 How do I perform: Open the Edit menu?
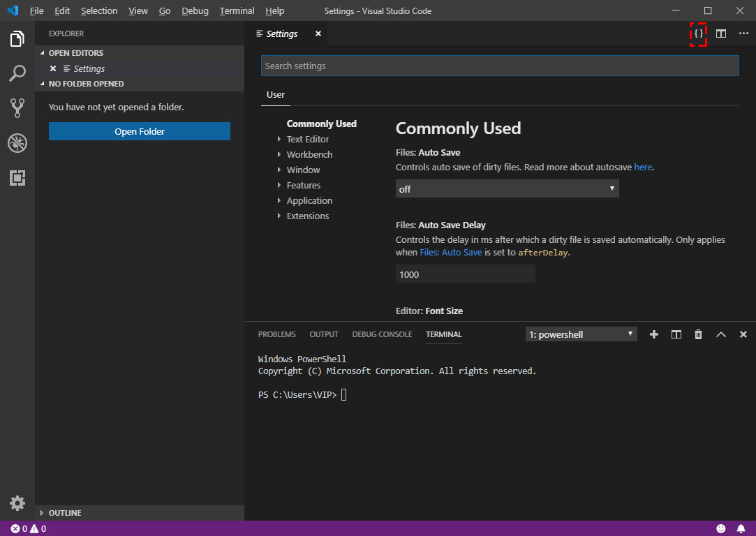(62, 10)
